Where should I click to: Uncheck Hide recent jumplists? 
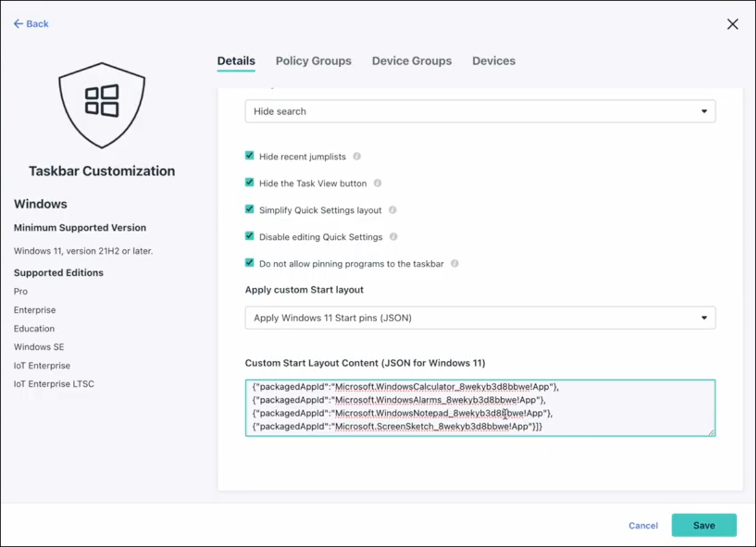click(x=249, y=156)
